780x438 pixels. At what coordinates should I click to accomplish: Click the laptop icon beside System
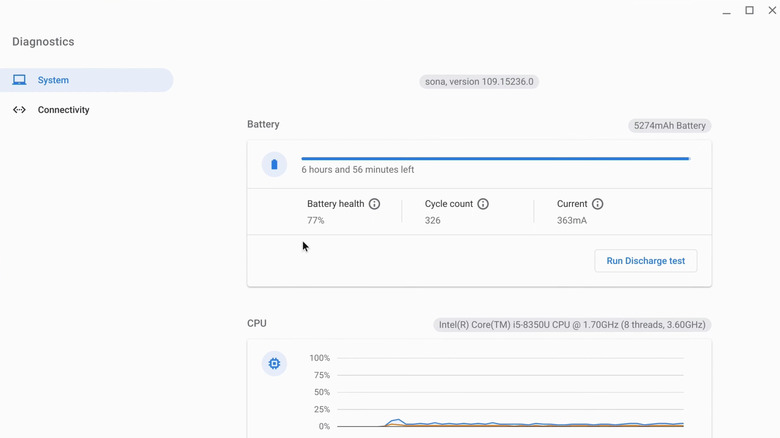pyautogui.click(x=19, y=80)
